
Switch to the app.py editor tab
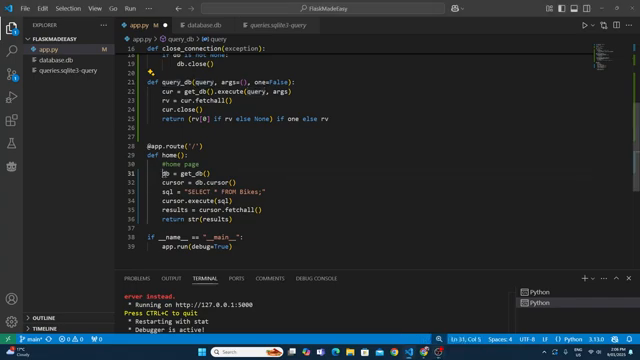pos(144,25)
